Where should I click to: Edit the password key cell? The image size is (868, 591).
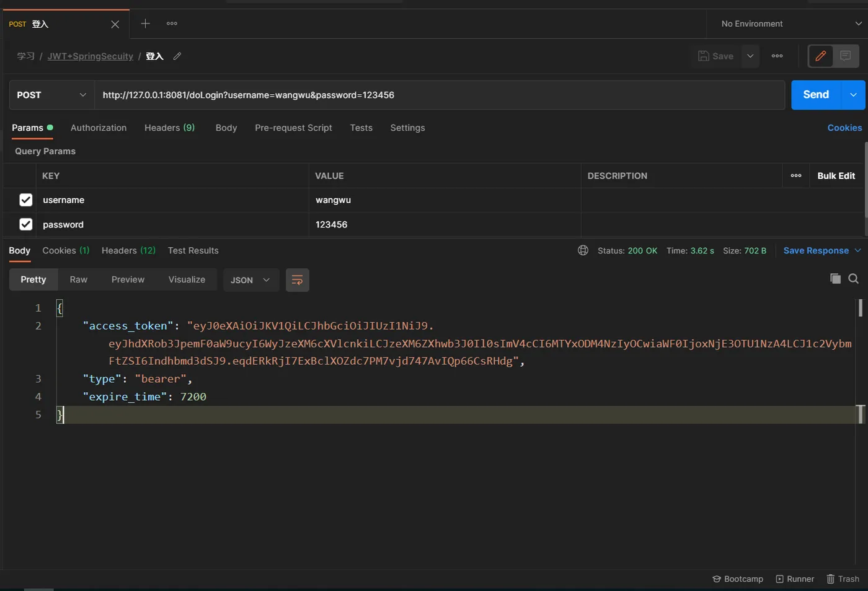[x=172, y=224]
